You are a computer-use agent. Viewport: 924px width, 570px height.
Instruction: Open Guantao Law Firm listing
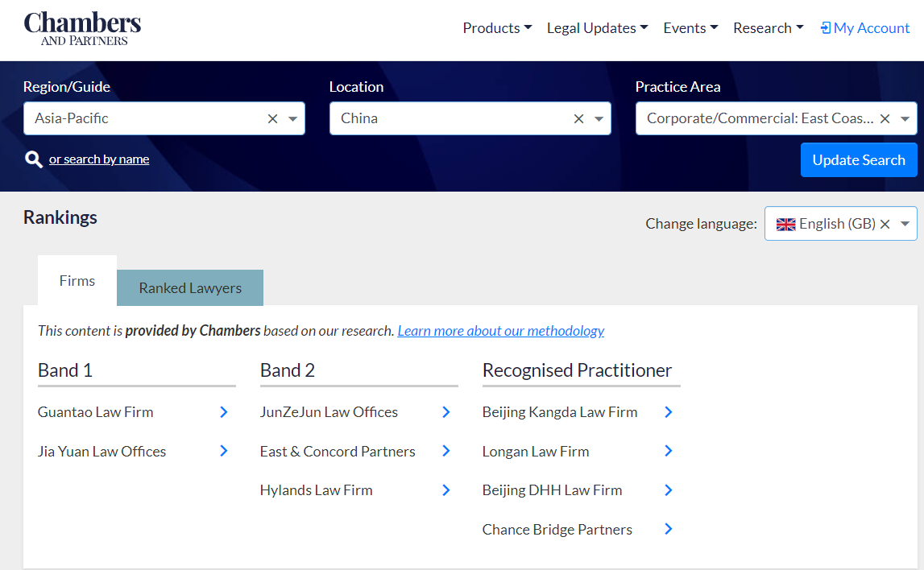pyautogui.click(x=96, y=412)
